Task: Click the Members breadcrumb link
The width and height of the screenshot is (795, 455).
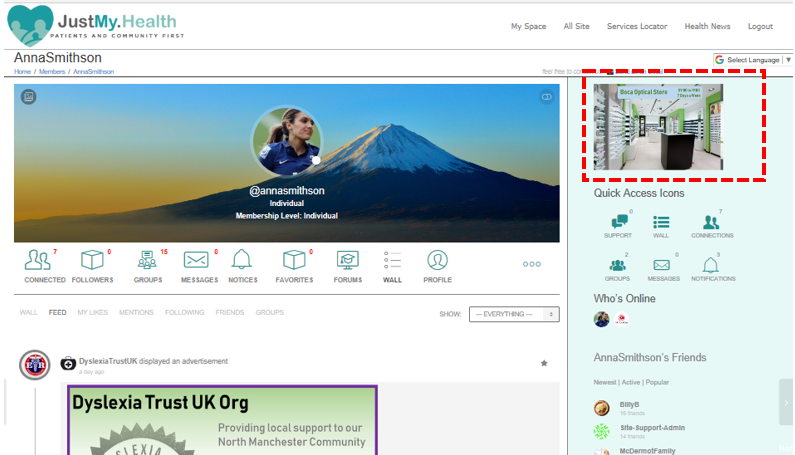Action: pos(52,72)
